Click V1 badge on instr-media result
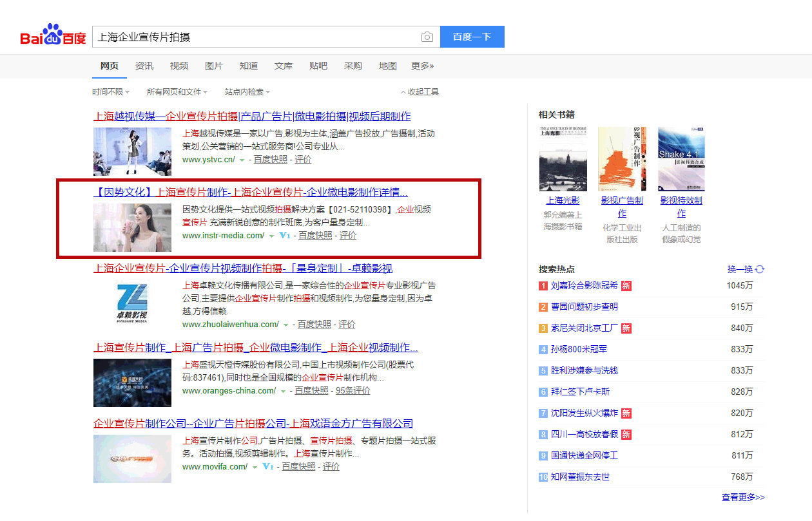This screenshot has height=521, width=812. coord(285,236)
